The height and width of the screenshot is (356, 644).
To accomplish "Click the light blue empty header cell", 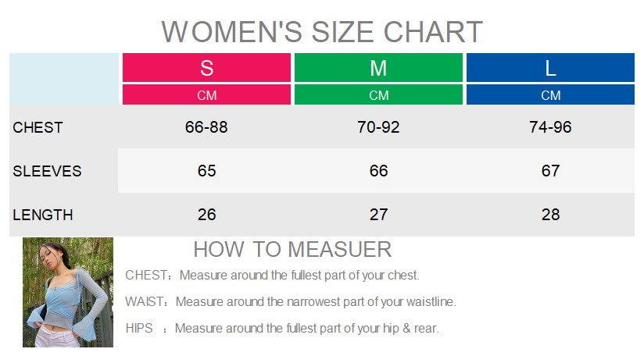I will click(63, 78).
